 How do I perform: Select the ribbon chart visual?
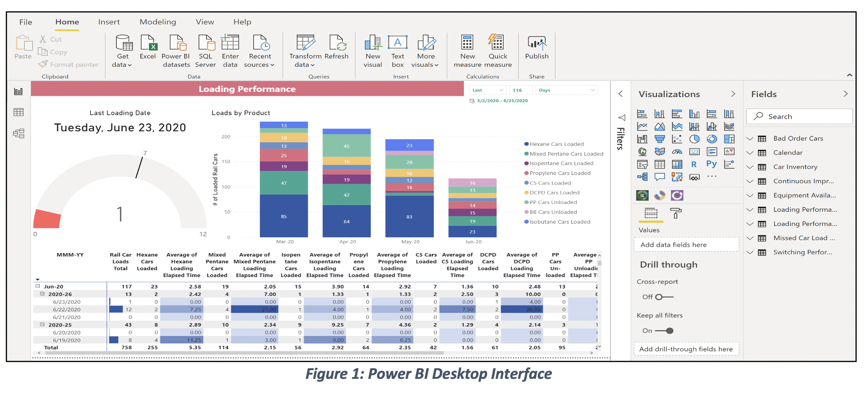[729, 127]
